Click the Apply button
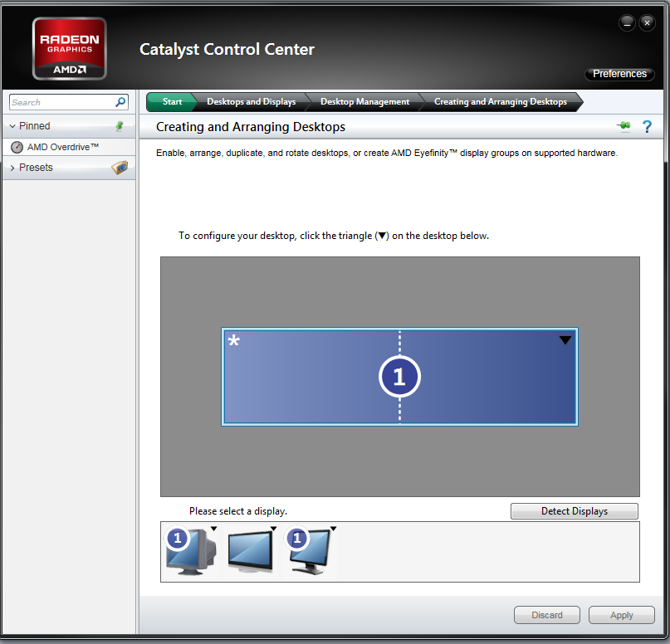Image resolution: width=670 pixels, height=644 pixels. pyautogui.click(x=622, y=615)
